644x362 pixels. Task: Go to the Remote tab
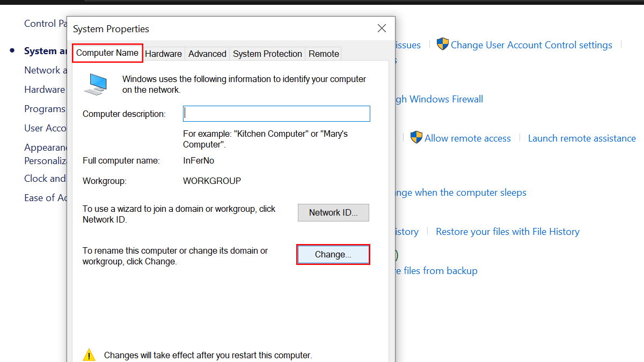[x=324, y=54]
